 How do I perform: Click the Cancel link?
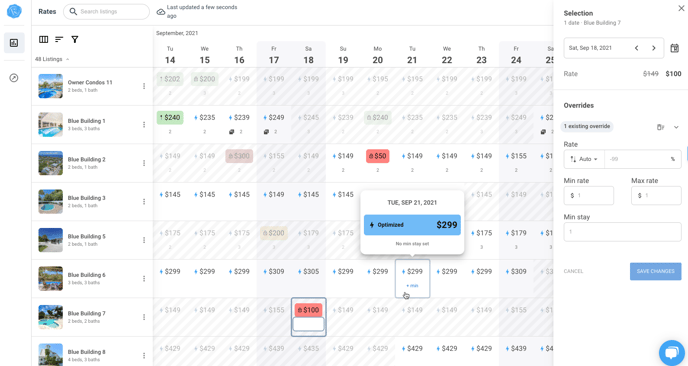573,271
